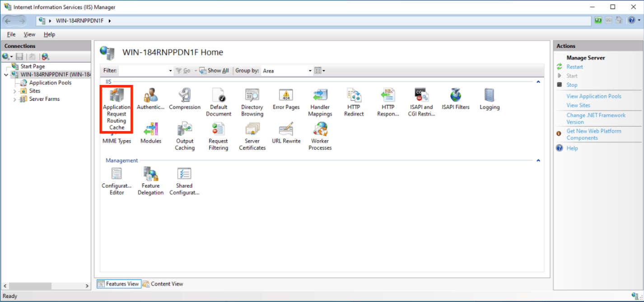Select the Compression feature icon
The image size is (644, 302).
point(185,99)
